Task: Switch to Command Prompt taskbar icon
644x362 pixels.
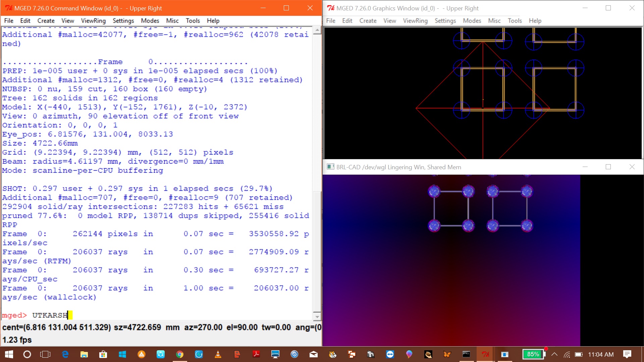Action: 466,354
